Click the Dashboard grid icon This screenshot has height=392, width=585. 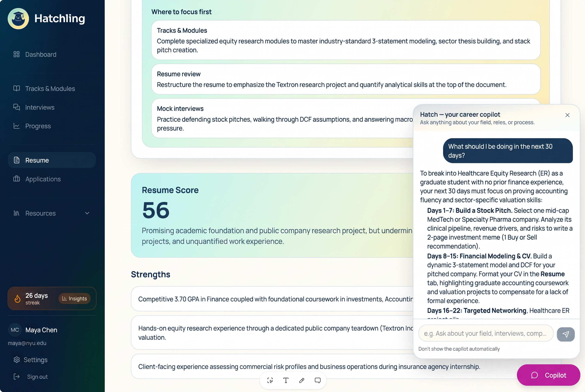click(16, 54)
